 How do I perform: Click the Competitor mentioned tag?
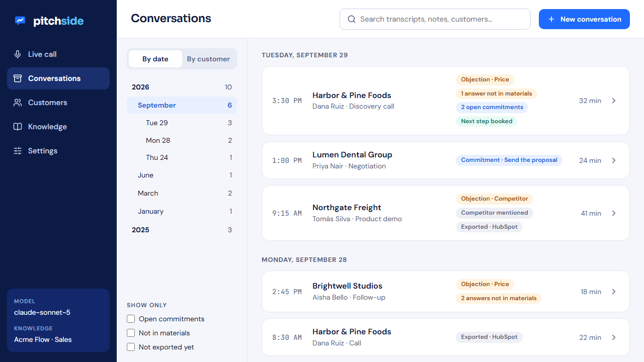coord(495,213)
